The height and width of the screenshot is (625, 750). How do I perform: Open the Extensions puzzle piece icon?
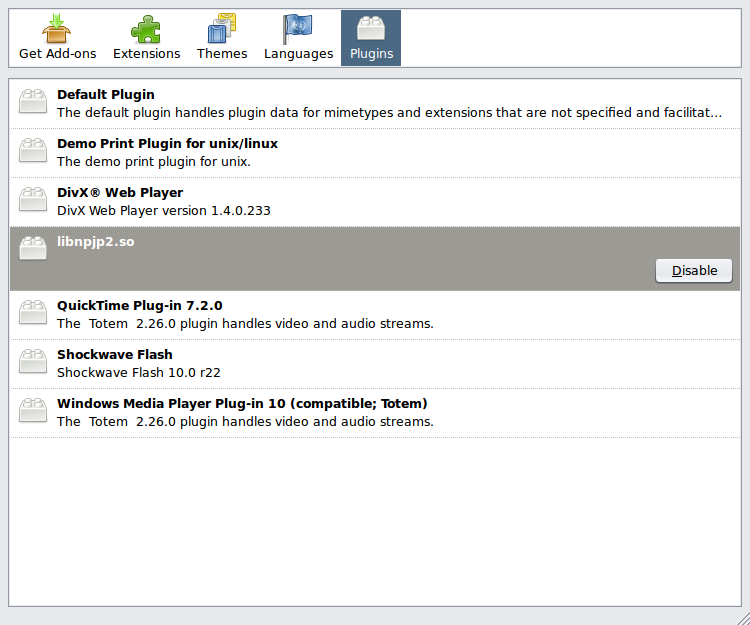click(x=146, y=29)
